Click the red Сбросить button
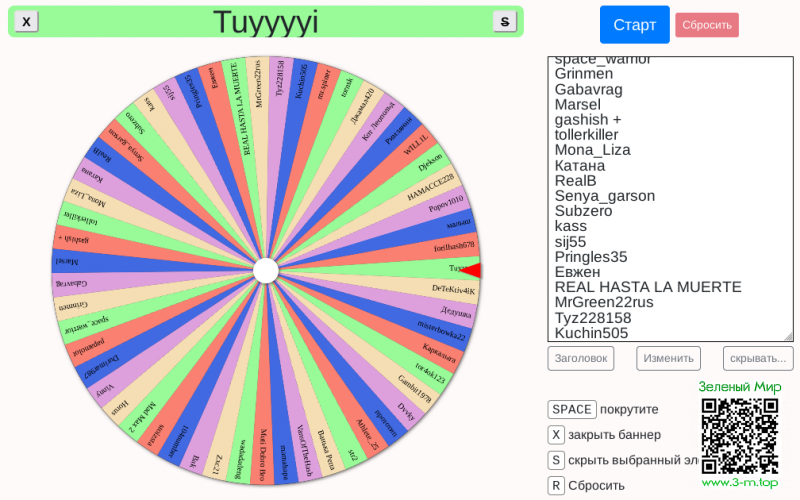 click(706, 25)
